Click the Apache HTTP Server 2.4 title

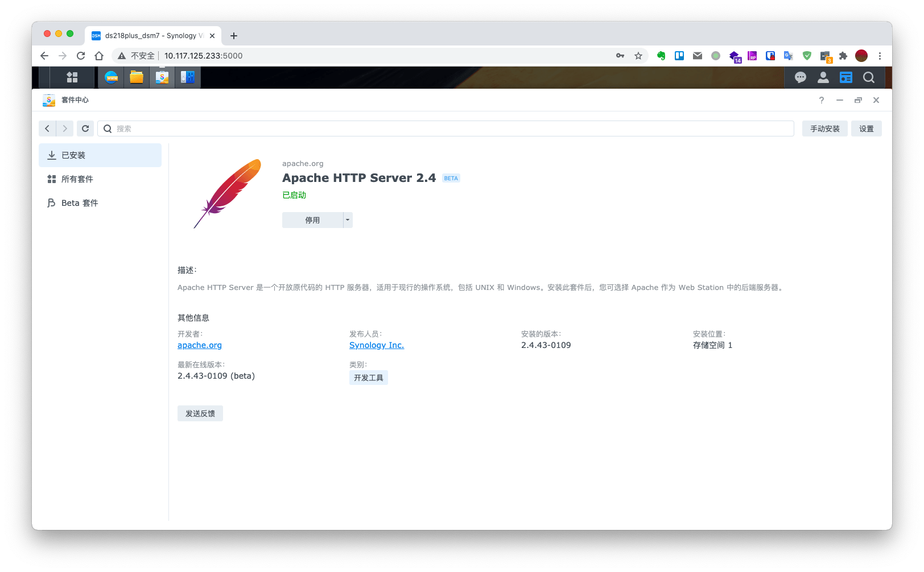(359, 178)
